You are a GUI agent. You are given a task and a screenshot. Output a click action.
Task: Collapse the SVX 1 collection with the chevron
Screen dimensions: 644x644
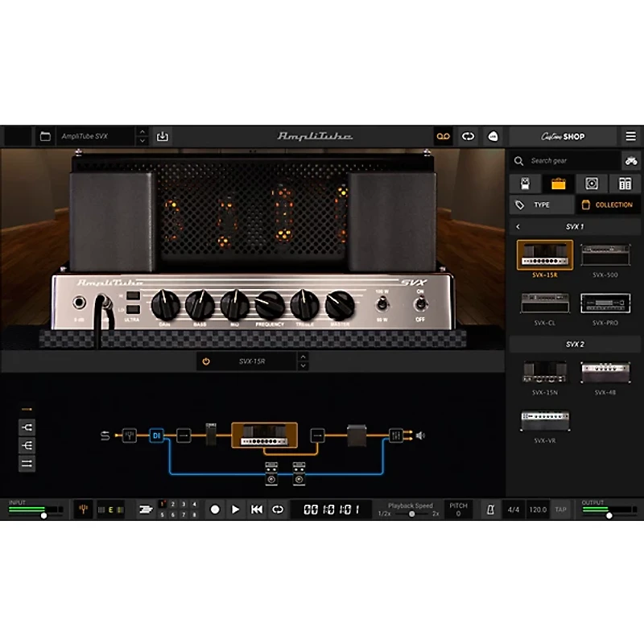517,228
